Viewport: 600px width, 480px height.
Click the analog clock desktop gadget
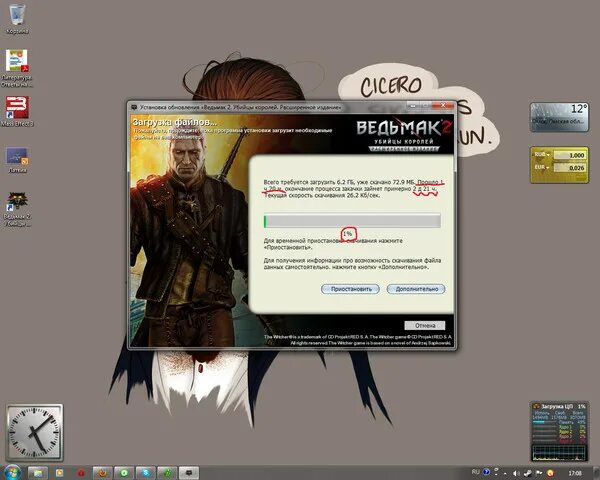34,433
